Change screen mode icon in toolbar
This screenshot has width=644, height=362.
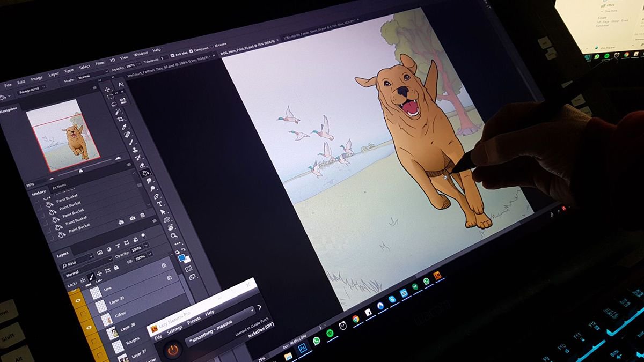pyautogui.click(x=192, y=277)
